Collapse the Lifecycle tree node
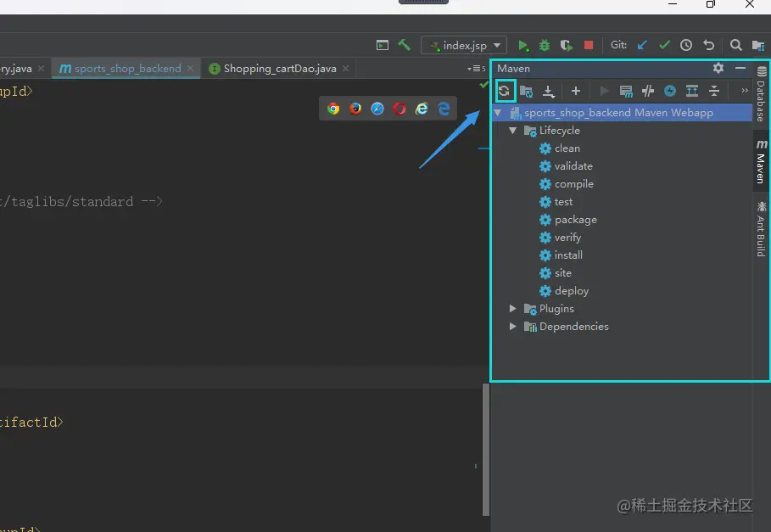This screenshot has height=532, width=771. pyautogui.click(x=513, y=131)
